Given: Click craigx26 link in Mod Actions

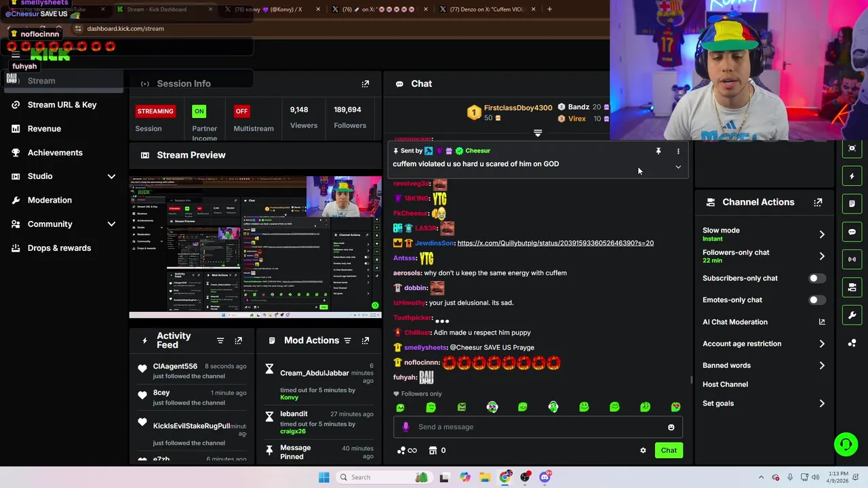Looking at the screenshot, I should [x=293, y=431].
